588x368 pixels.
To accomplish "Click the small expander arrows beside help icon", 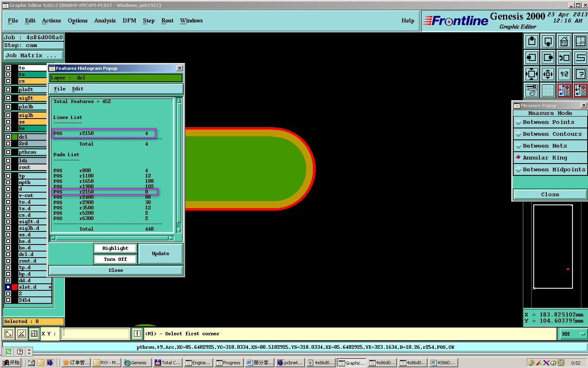I will point(29,351).
